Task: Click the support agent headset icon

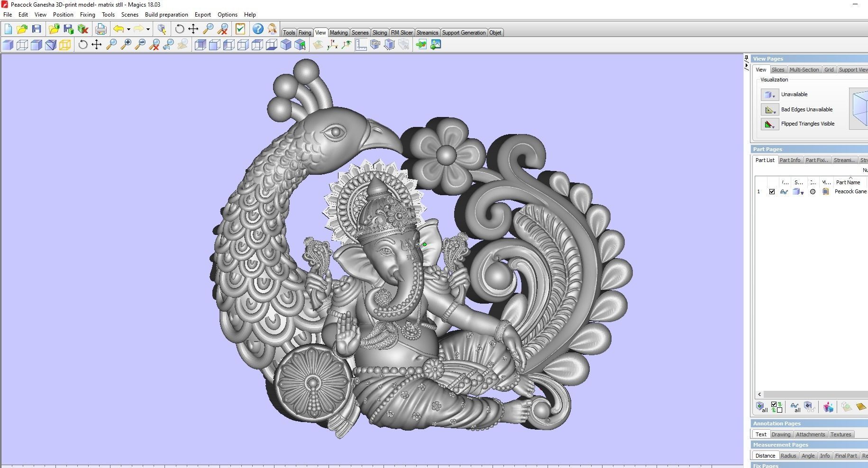Action: pos(272,29)
